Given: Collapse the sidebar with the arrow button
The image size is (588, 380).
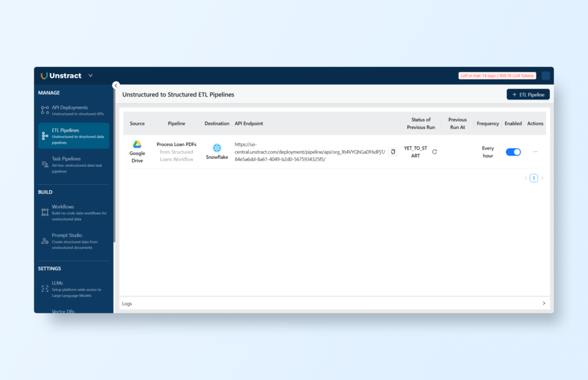Looking at the screenshot, I should tap(116, 85).
